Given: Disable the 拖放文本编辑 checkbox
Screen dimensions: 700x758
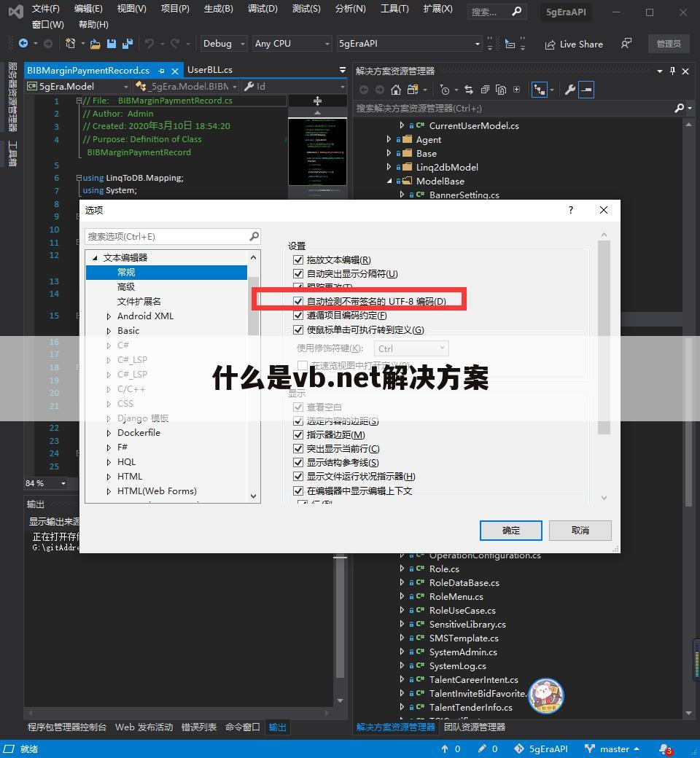Looking at the screenshot, I should (298, 259).
